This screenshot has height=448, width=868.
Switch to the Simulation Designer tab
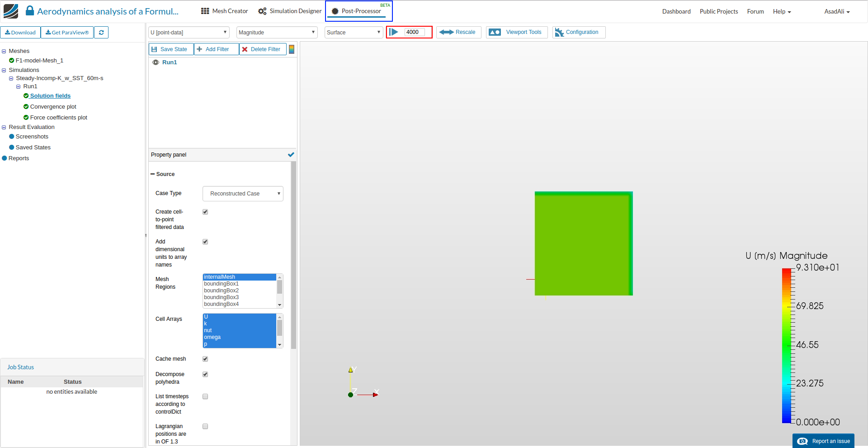pos(290,11)
